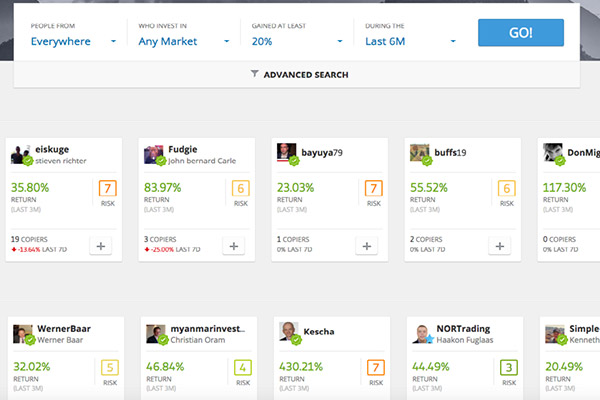
Task: Click buffs19's 55.52% return value
Action: [429, 188]
